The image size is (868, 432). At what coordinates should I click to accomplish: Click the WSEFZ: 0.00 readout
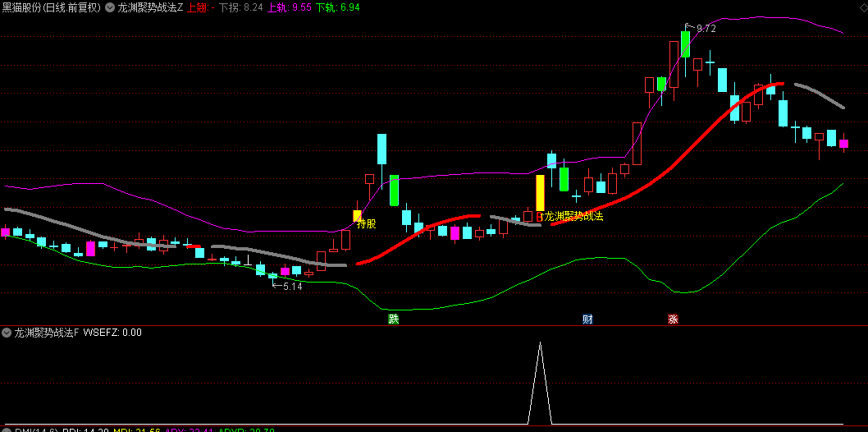(112, 333)
